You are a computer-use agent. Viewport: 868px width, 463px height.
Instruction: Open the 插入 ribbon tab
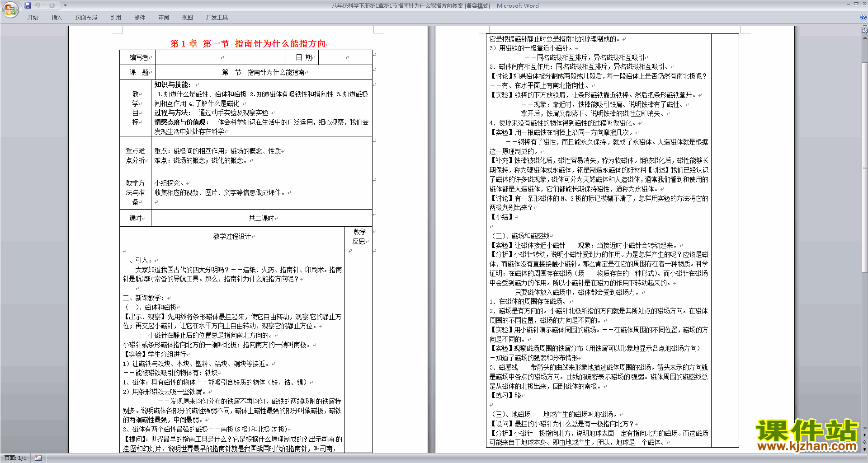[x=57, y=18]
